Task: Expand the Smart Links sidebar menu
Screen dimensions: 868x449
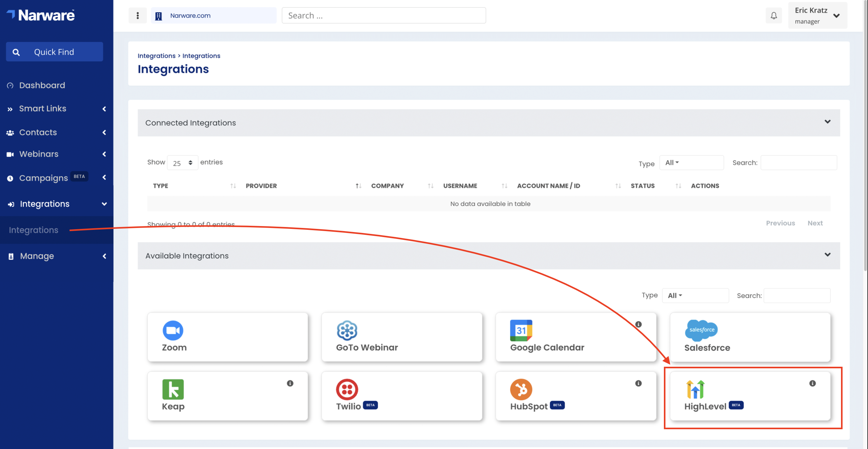Action: coord(104,109)
